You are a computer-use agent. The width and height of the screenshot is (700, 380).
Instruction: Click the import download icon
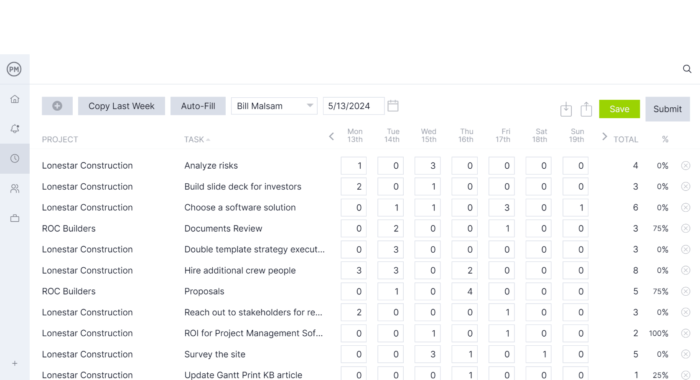(x=566, y=109)
